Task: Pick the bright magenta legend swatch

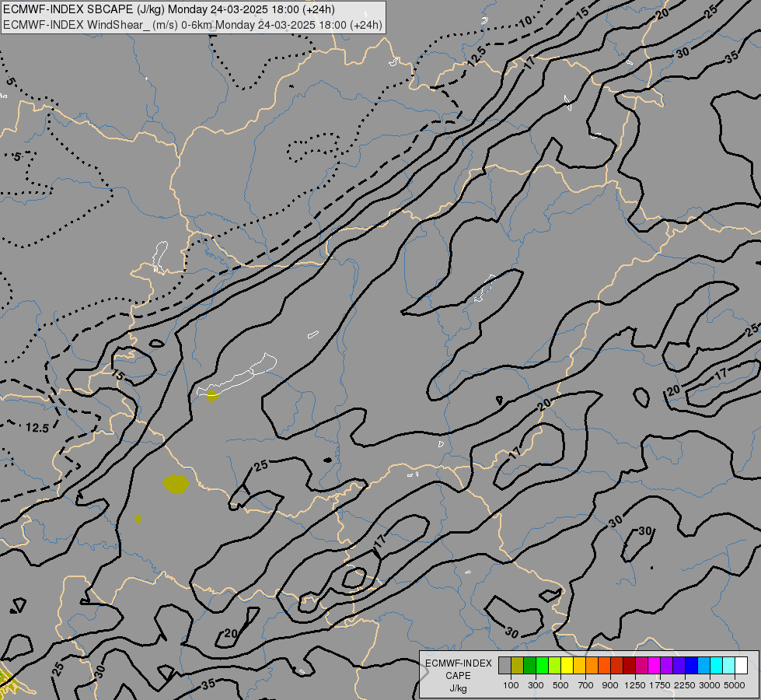Action: click(x=655, y=665)
